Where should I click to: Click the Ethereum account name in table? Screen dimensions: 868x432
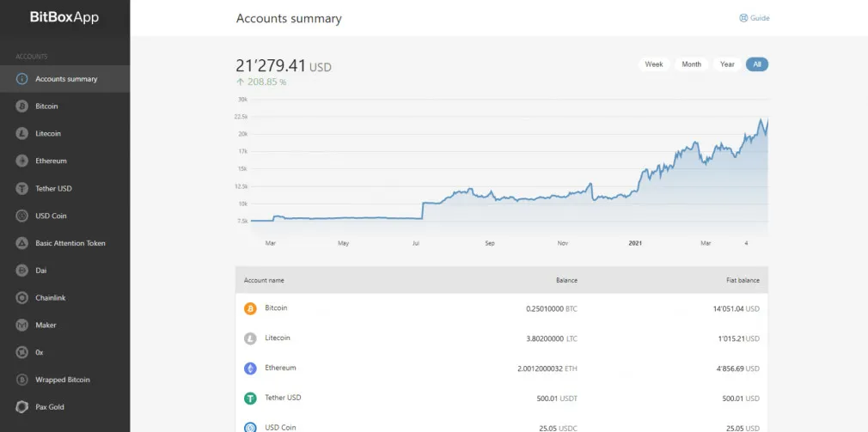tap(280, 368)
